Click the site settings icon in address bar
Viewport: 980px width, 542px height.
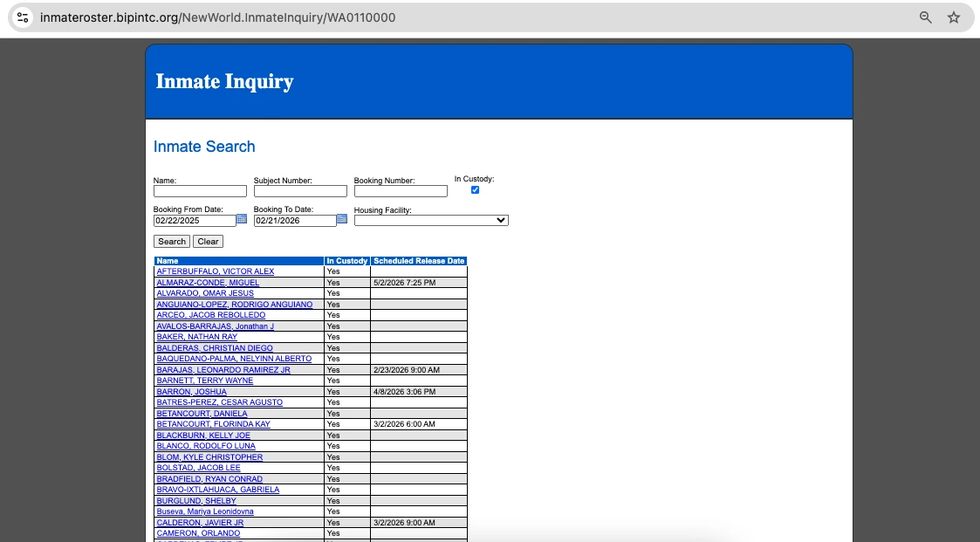(x=23, y=17)
